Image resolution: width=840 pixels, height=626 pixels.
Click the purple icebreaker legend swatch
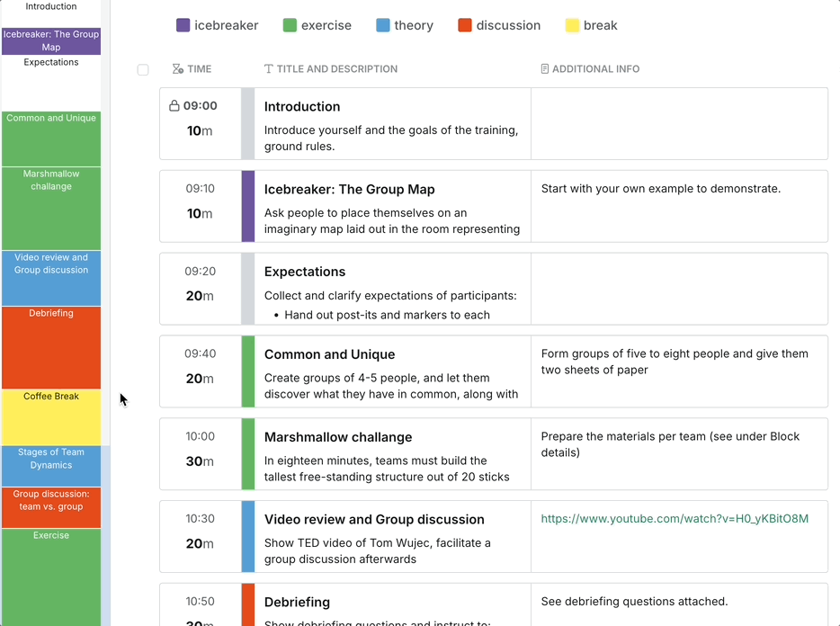pyautogui.click(x=183, y=25)
